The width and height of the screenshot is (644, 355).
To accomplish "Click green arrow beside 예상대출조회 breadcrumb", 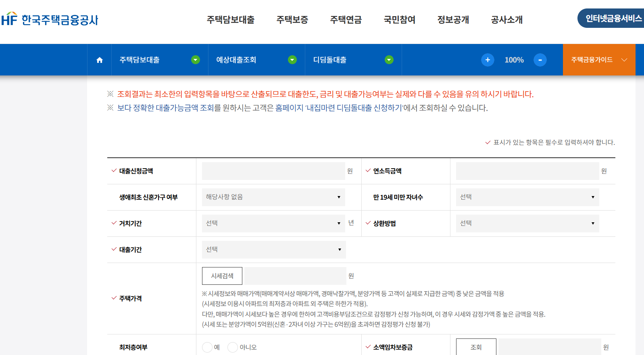I will [292, 60].
